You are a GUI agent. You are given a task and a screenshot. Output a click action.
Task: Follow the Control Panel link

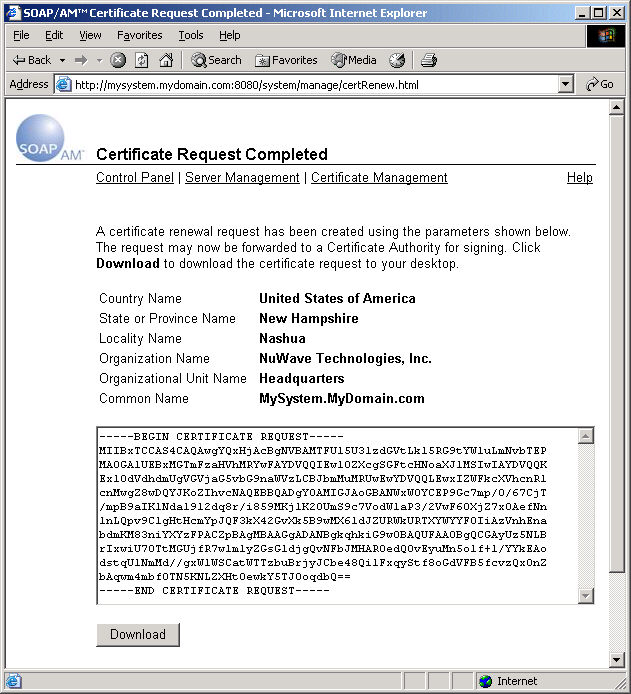134,178
